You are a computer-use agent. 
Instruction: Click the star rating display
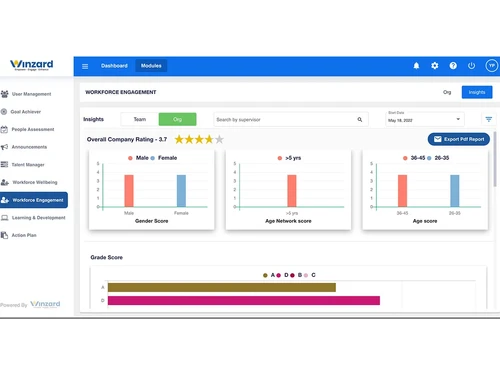(x=199, y=139)
